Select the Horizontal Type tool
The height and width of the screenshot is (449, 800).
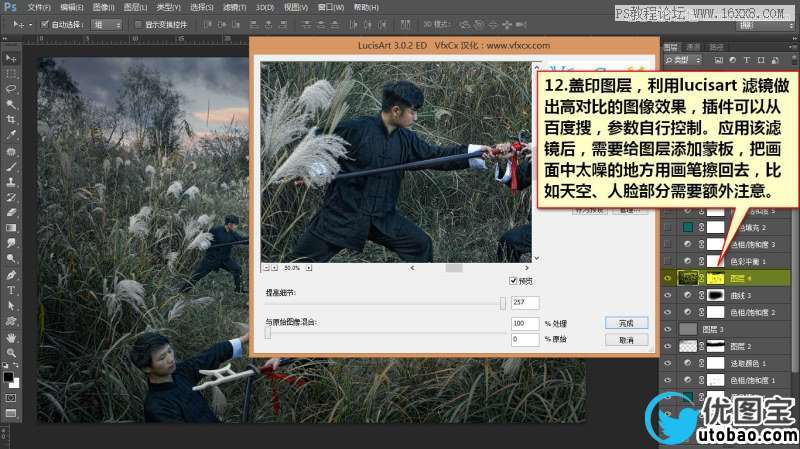(x=11, y=290)
